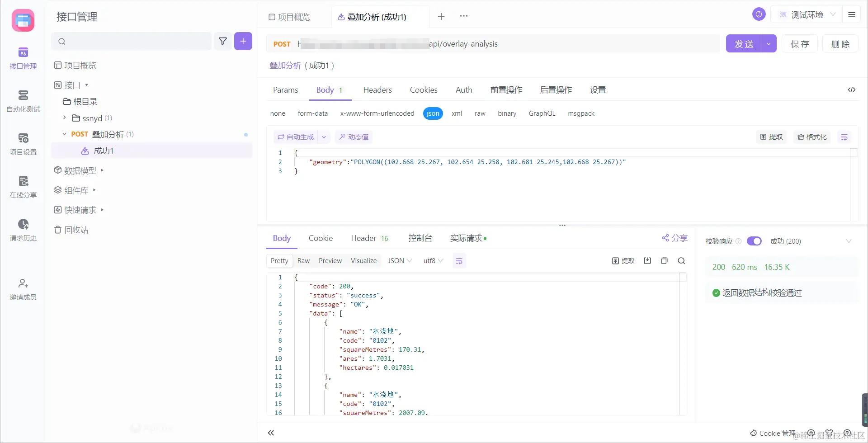Click the filter funnel icon
The image size is (868, 443).
[x=223, y=42]
